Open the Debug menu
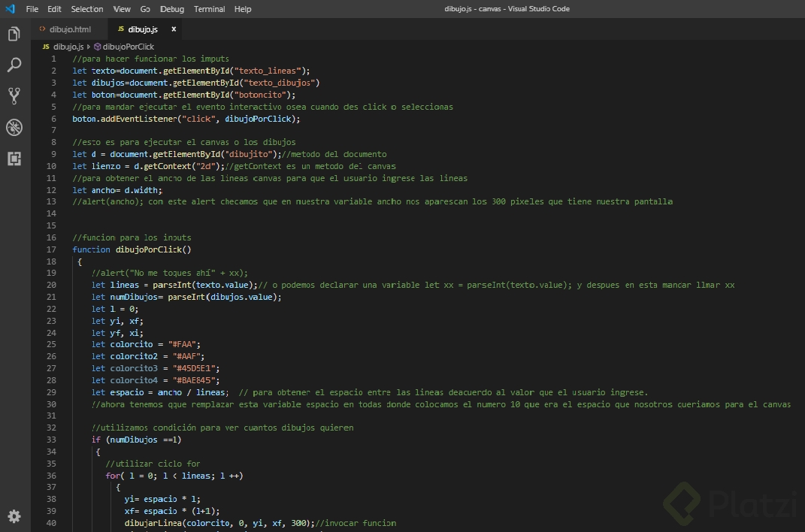Screen dimensions: 805x532 point(172,9)
